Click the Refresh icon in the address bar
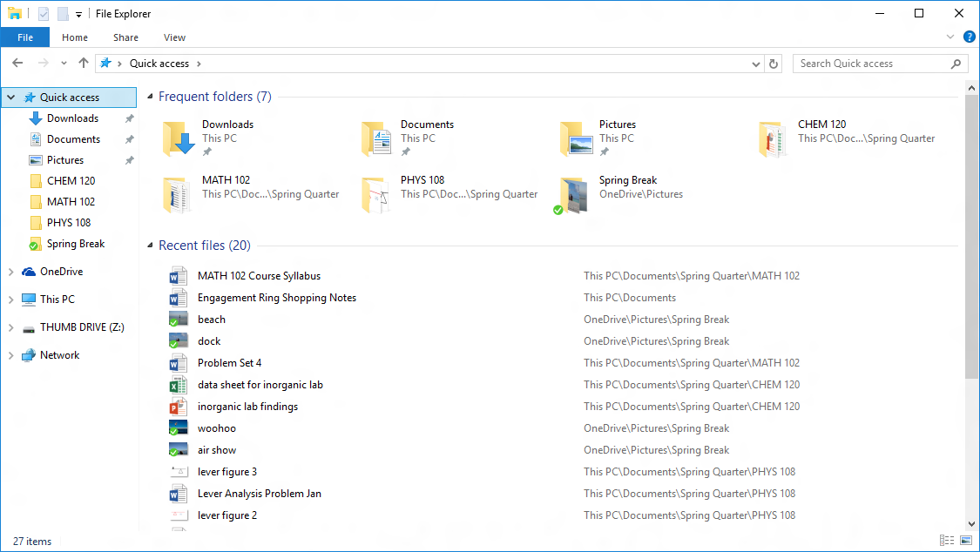The image size is (980, 552). coord(774,63)
